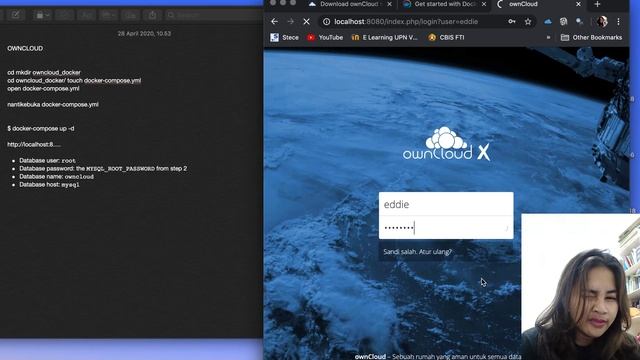Click 'Database host: mysql' bullet
640x360 pixels.
[49, 185]
